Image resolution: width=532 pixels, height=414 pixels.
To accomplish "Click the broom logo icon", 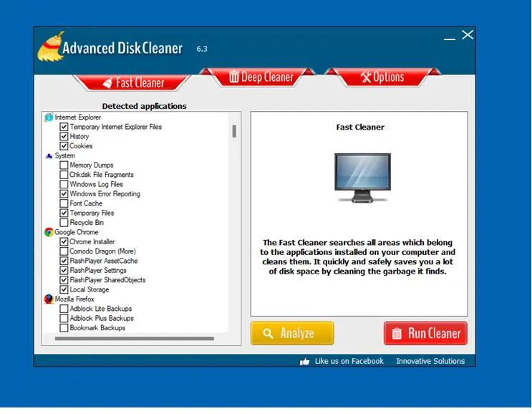I will [x=51, y=47].
